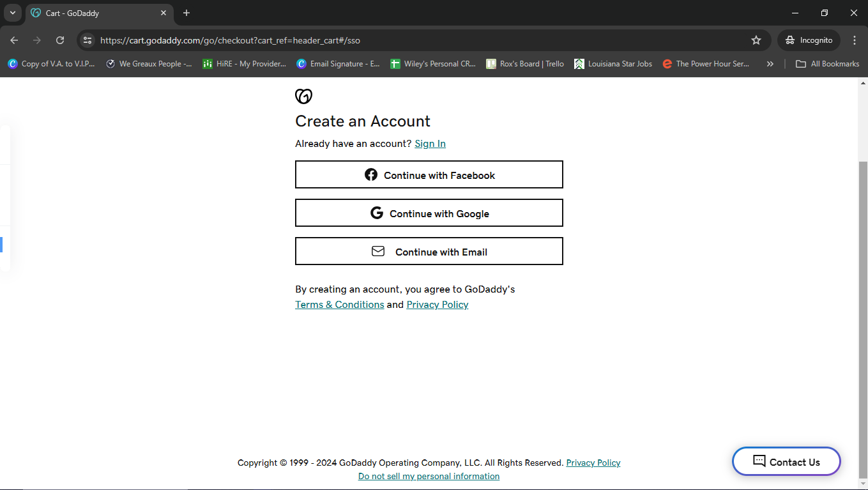The height and width of the screenshot is (490, 868).
Task: Click the envelope icon on Continue with Email
Action: click(x=378, y=251)
